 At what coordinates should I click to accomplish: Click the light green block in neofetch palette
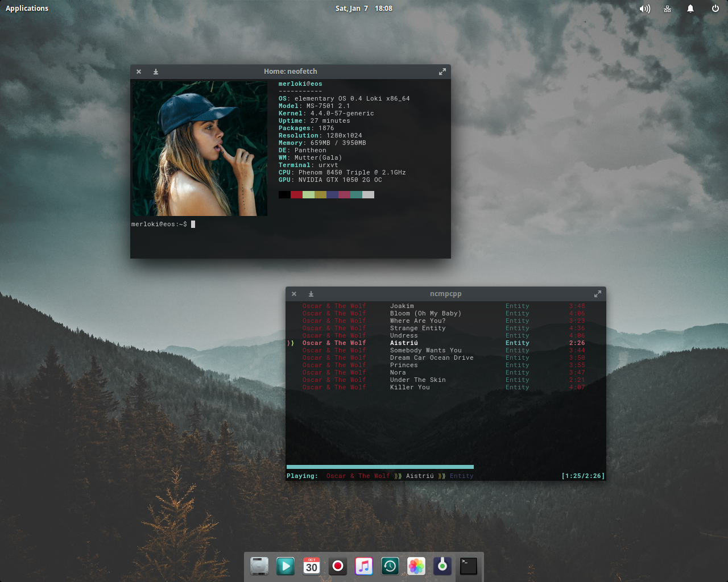308,195
